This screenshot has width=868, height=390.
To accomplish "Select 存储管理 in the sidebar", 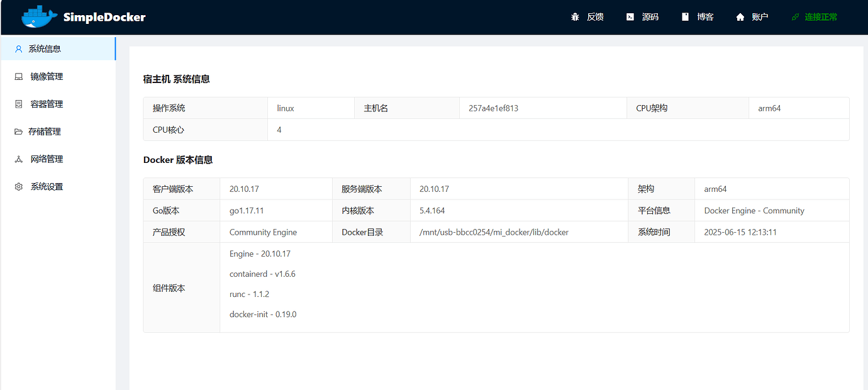I will click(x=58, y=131).
